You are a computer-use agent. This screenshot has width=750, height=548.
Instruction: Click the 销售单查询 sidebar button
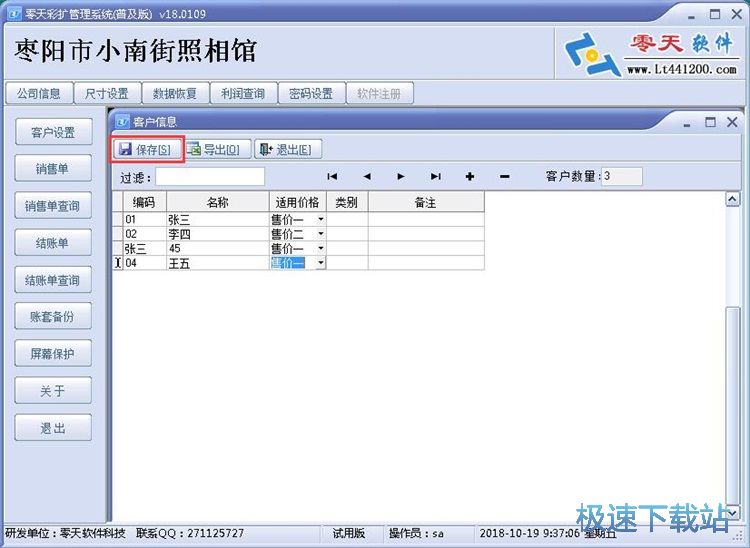[x=53, y=206]
